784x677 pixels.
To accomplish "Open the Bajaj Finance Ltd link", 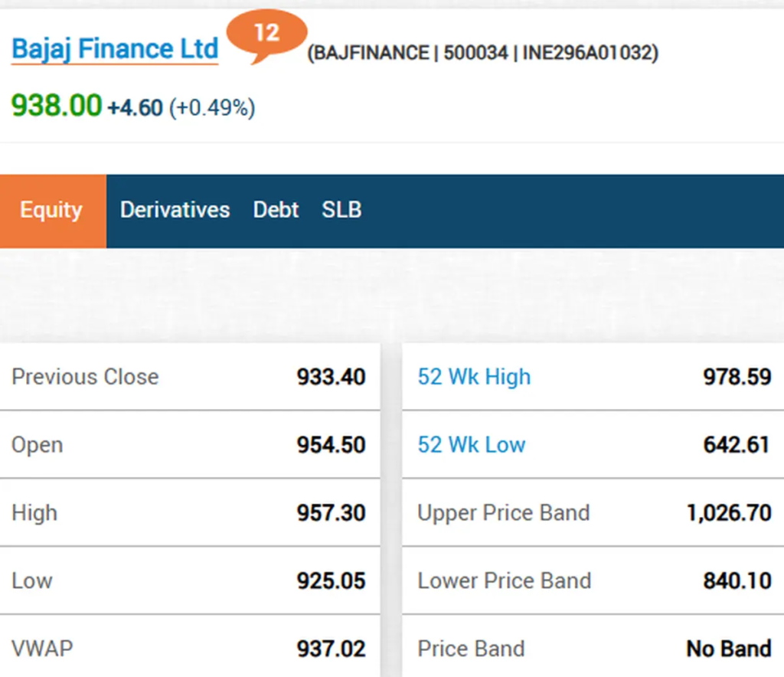I will [115, 49].
